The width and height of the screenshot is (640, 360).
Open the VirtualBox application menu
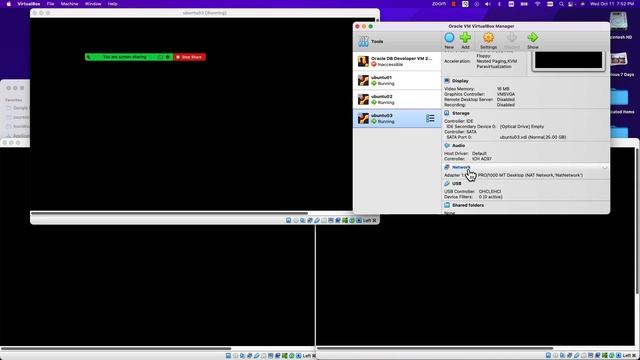pos(29,4)
